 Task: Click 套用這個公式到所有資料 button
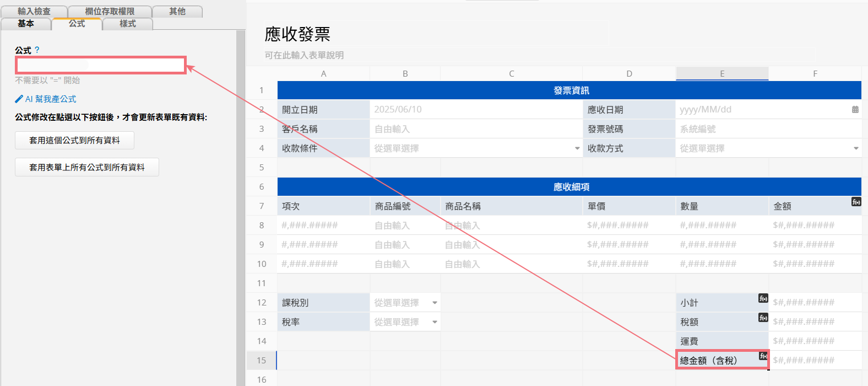click(74, 141)
